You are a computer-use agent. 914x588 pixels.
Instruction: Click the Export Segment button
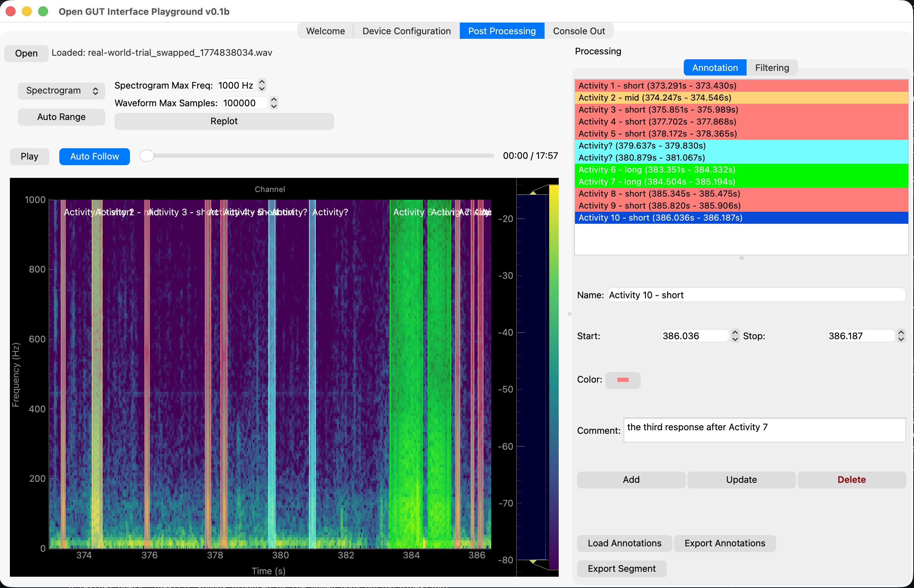click(x=622, y=569)
